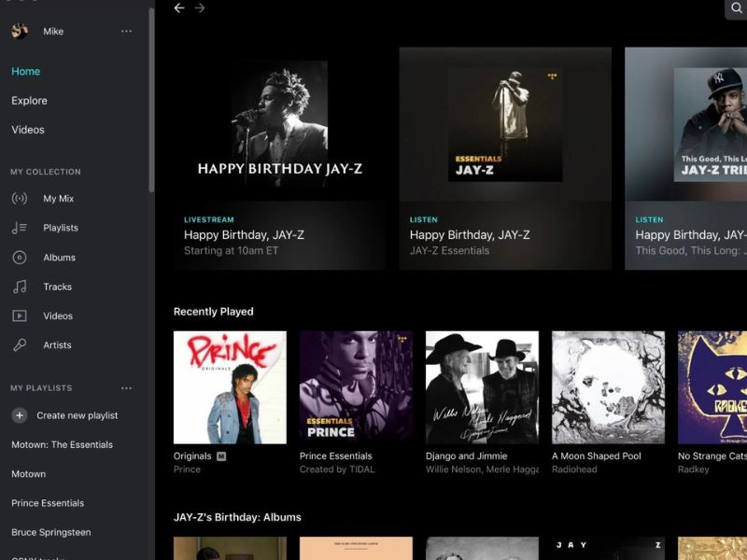Open Videos in My Collection via its icon
The image size is (747, 560).
[19, 315]
